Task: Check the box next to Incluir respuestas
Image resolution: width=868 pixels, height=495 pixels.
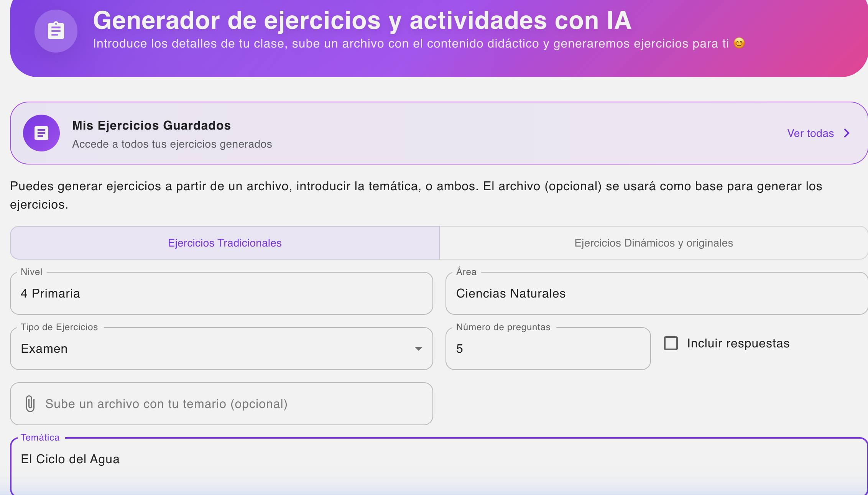Action: pos(671,343)
